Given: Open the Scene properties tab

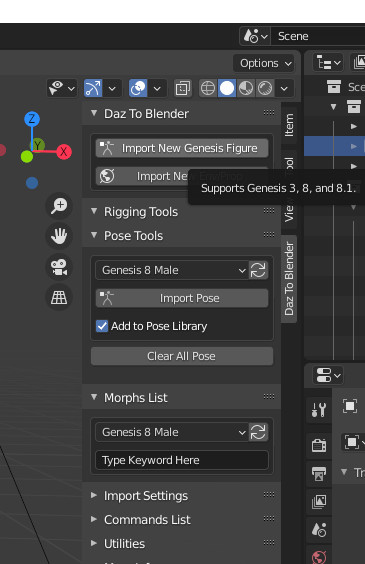Looking at the screenshot, I should point(319,529).
